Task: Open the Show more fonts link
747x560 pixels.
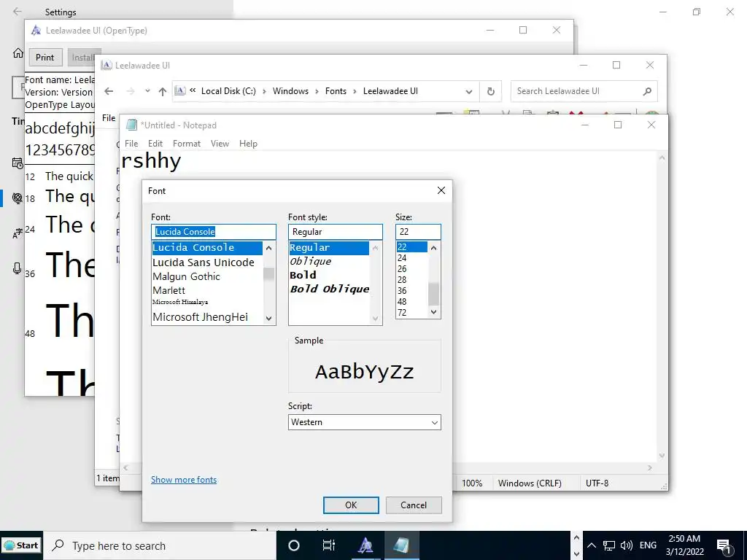Action: (x=184, y=480)
